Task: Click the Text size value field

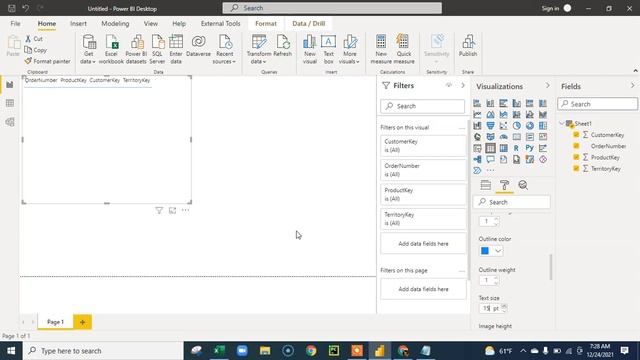Action: (491, 308)
